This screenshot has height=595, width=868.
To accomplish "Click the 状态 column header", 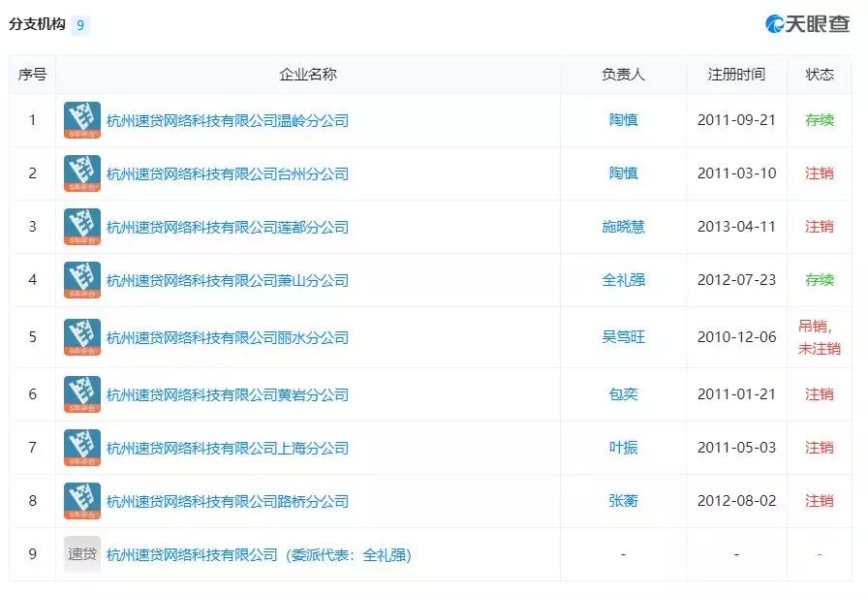I will (x=820, y=75).
